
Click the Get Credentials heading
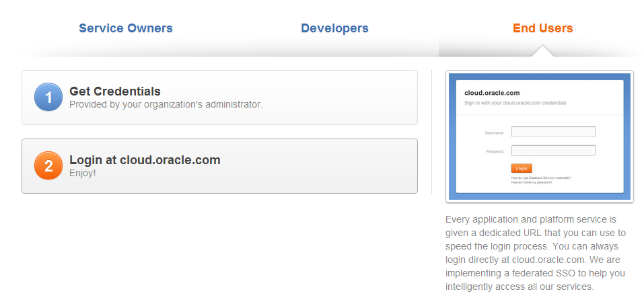point(115,91)
